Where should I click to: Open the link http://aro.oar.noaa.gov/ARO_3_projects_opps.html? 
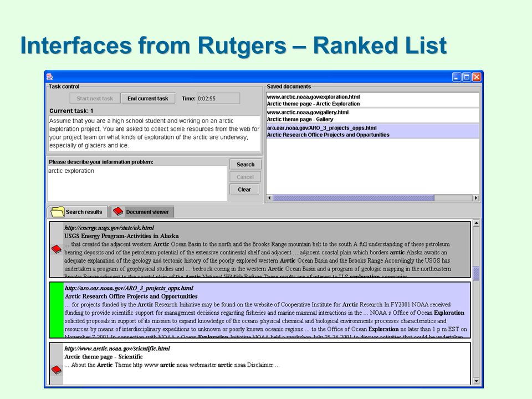coord(129,288)
